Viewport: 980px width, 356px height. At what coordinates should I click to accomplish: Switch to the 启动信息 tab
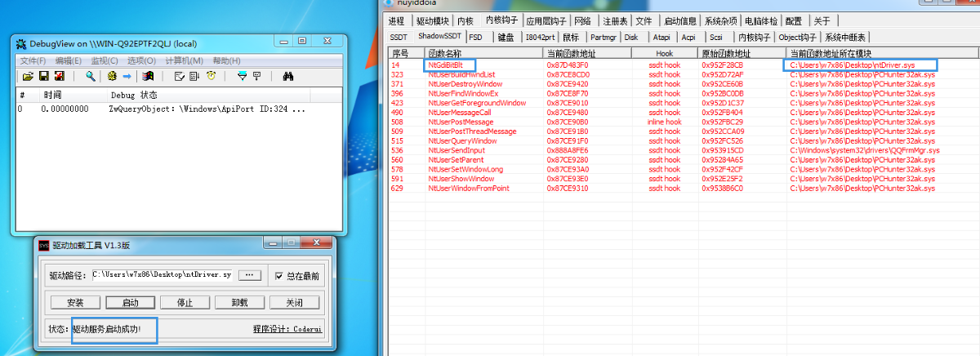click(x=680, y=21)
